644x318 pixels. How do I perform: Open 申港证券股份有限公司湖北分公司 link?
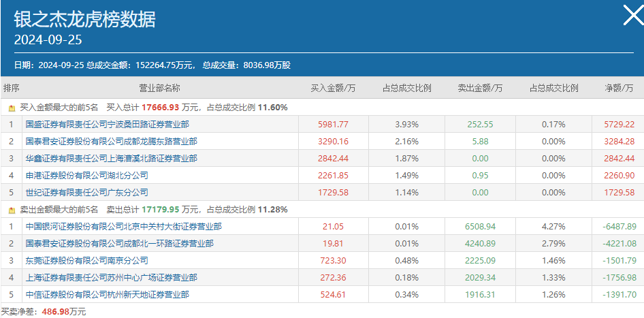click(x=86, y=176)
